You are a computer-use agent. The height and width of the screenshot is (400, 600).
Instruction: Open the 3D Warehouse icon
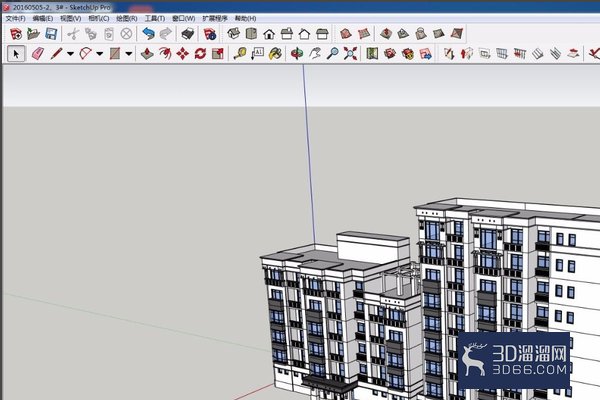390,54
